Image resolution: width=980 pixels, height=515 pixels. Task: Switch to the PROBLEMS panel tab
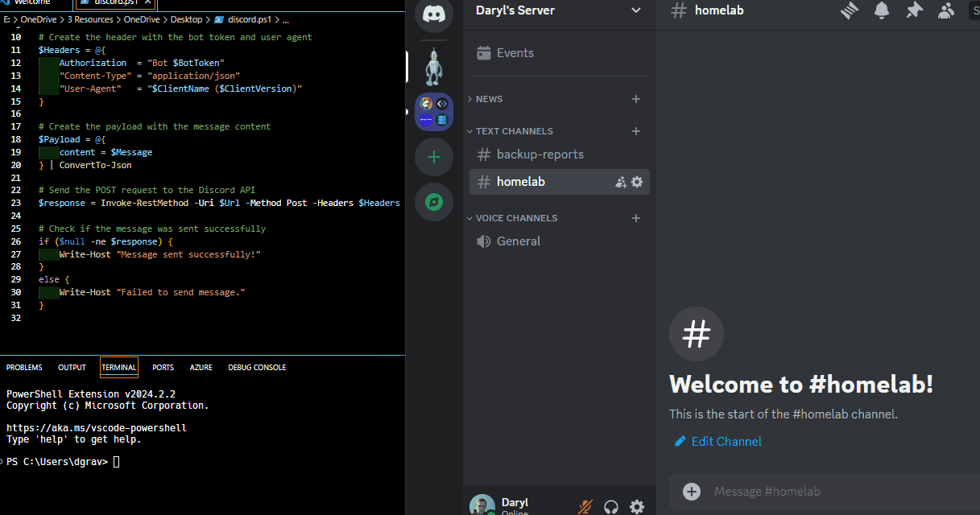click(24, 368)
